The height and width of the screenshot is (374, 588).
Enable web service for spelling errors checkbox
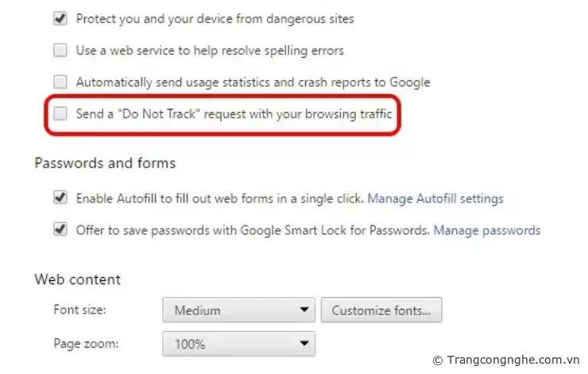point(60,50)
